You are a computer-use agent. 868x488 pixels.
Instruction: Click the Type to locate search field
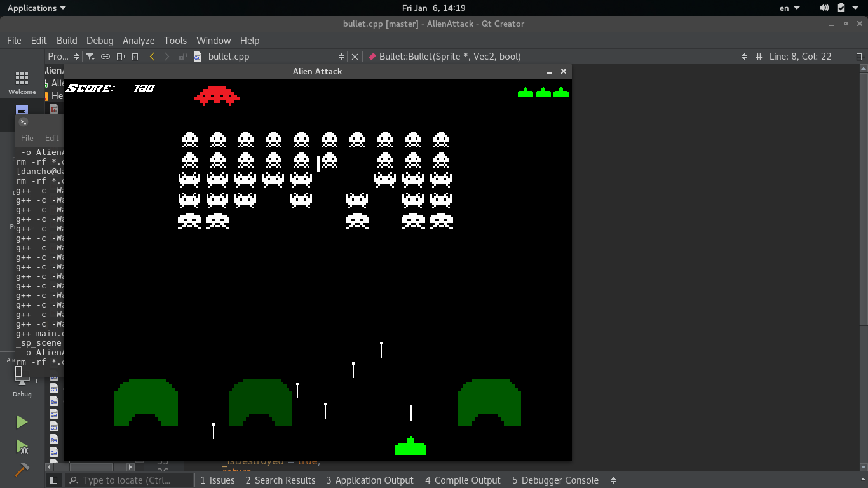[x=129, y=480]
